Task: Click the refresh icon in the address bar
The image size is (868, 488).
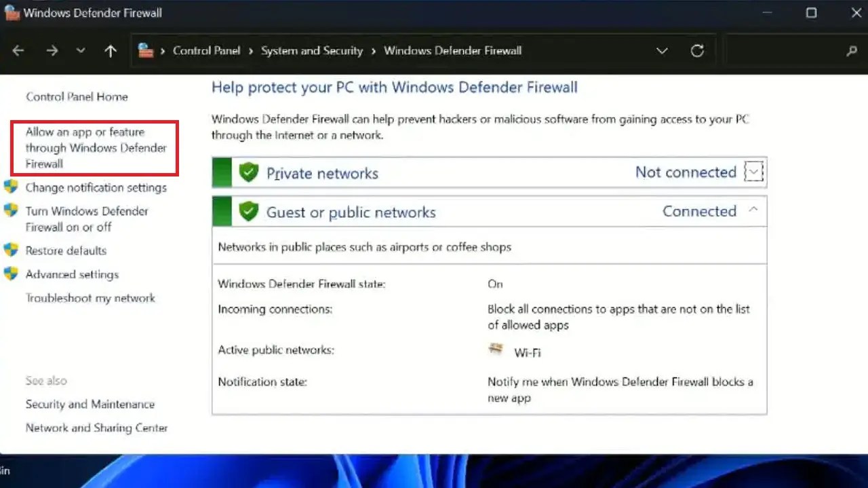Action: pyautogui.click(x=697, y=50)
